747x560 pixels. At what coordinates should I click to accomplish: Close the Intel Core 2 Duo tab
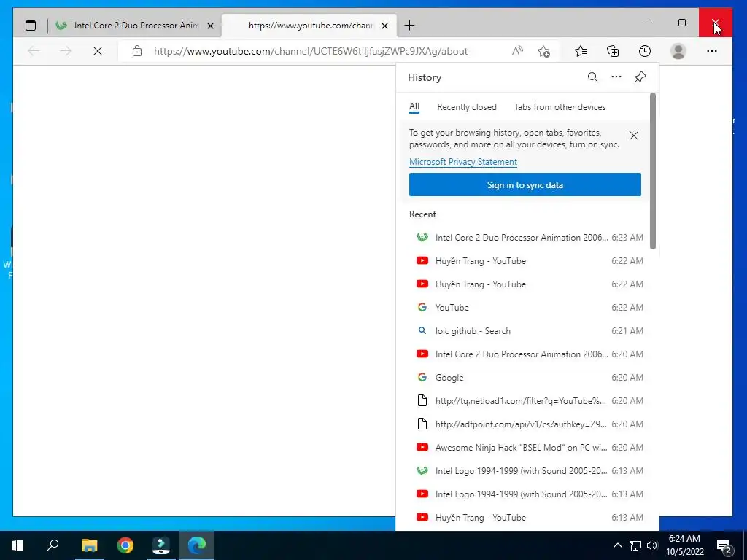coord(210,26)
